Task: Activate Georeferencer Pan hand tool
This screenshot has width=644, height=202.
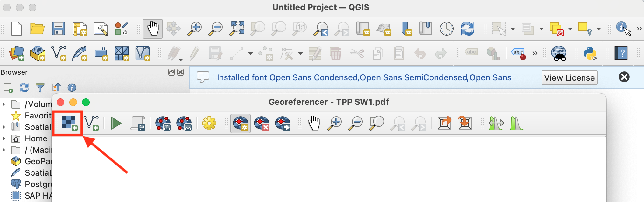Action: pyautogui.click(x=314, y=123)
